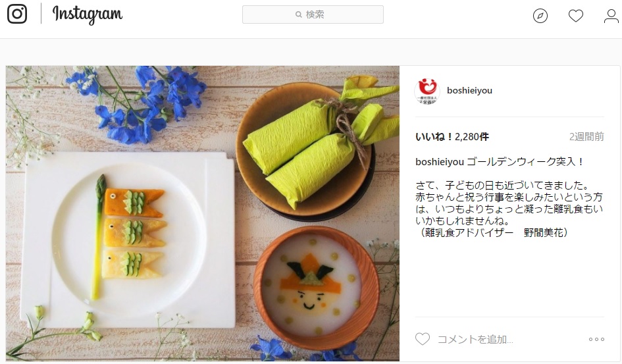This screenshot has height=364, width=622.
Task: View the いいね！2,280件 likes count
Action: click(x=452, y=137)
